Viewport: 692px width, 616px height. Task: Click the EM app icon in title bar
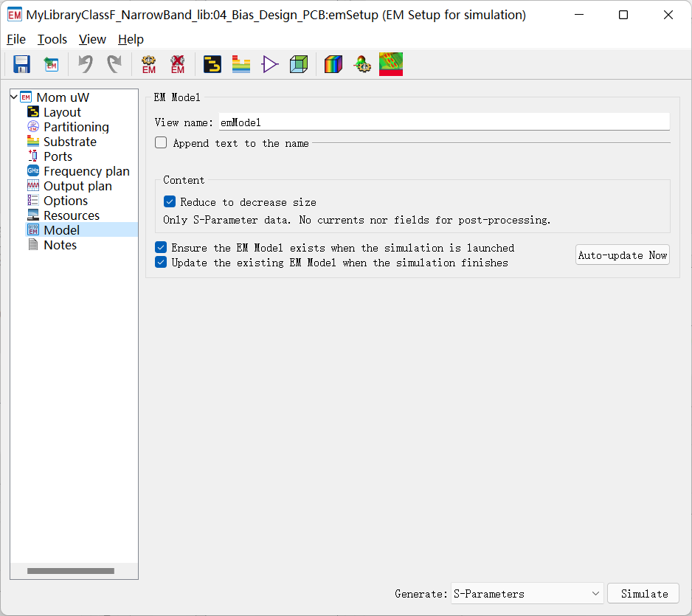pos(15,15)
